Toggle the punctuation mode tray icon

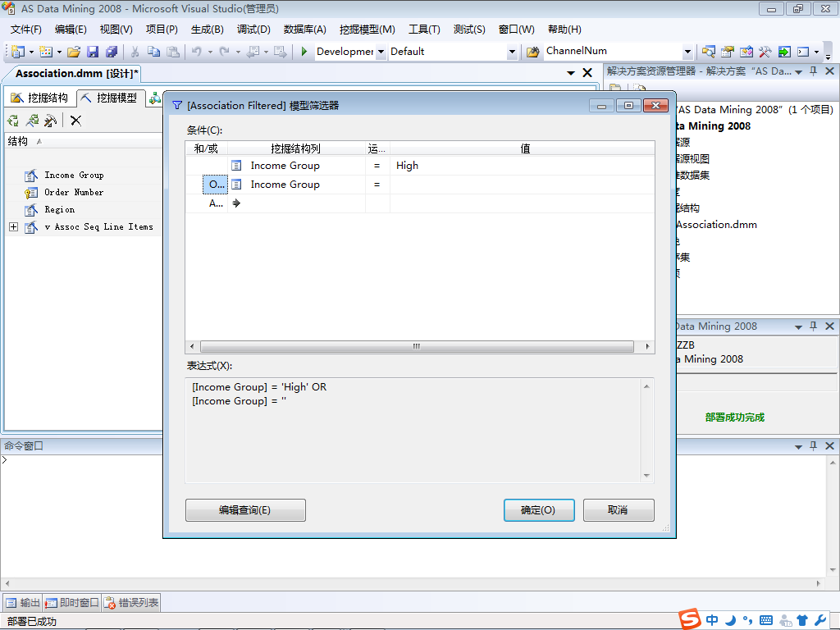pyautogui.click(x=747, y=620)
